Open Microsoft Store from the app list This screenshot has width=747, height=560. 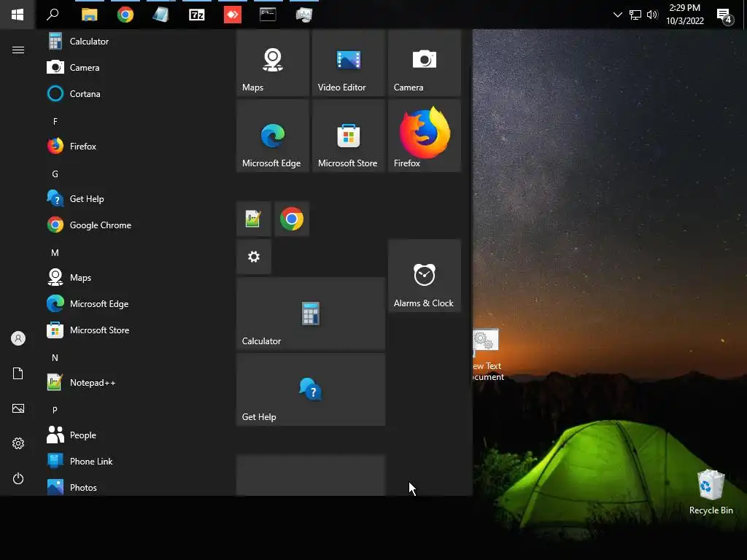tap(136, 330)
